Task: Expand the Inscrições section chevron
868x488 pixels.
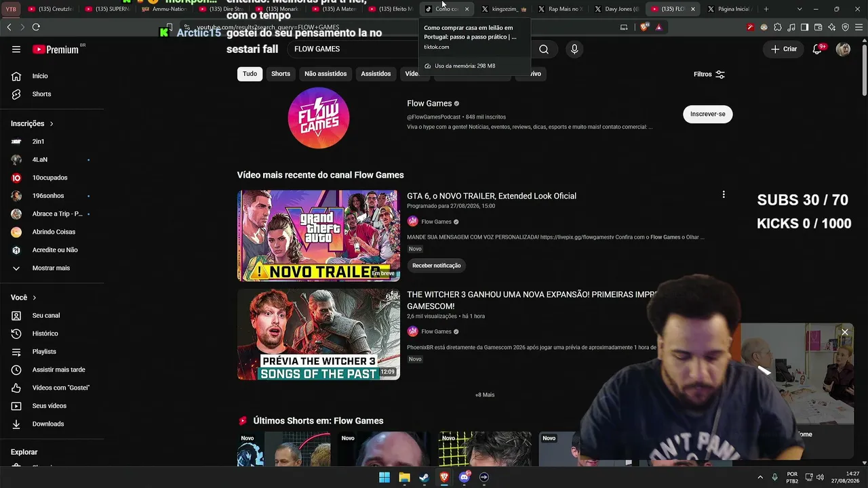Action: click(52, 124)
